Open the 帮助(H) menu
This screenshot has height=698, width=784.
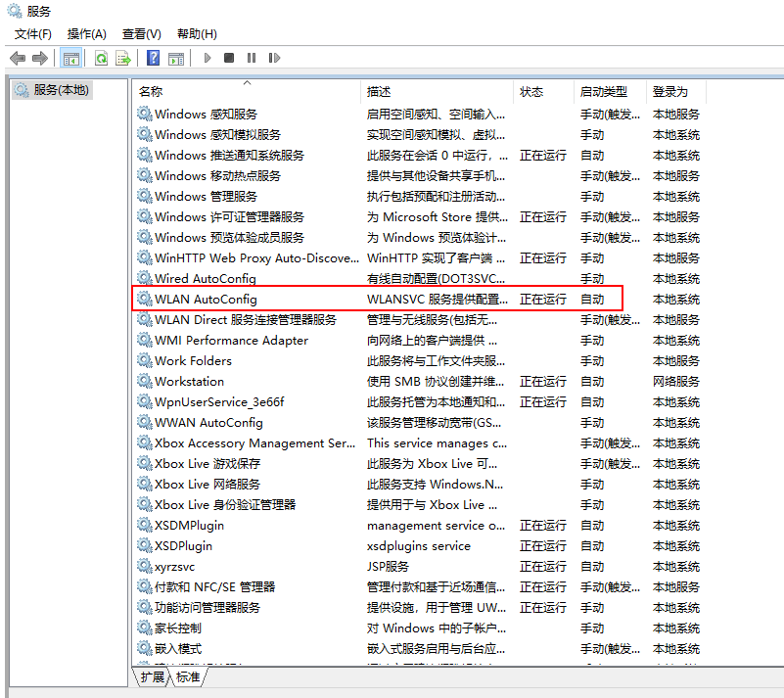[x=197, y=34]
